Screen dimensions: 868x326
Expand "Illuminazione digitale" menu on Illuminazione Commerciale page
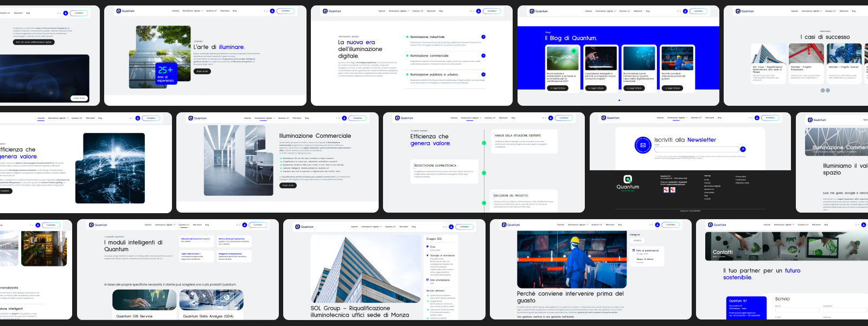(x=264, y=118)
